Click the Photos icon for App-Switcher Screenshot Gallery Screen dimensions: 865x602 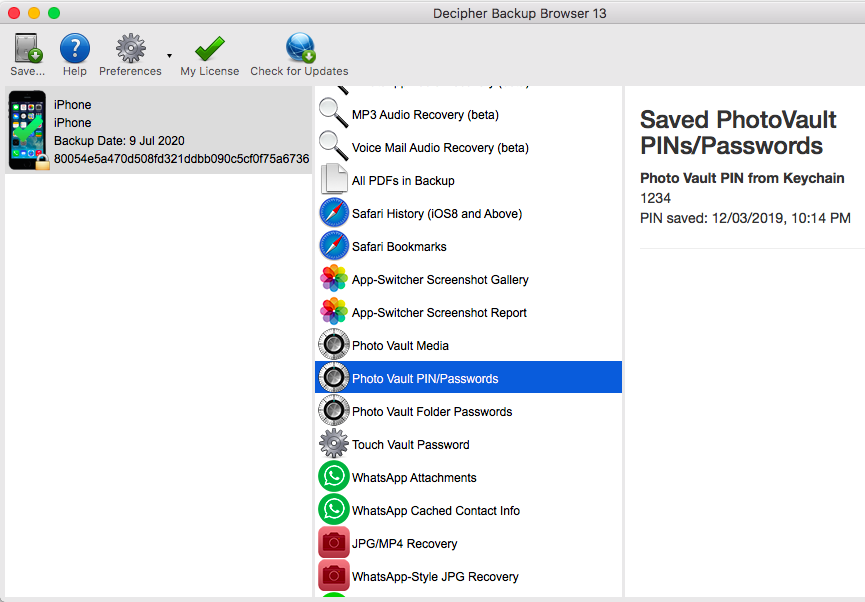coord(334,279)
